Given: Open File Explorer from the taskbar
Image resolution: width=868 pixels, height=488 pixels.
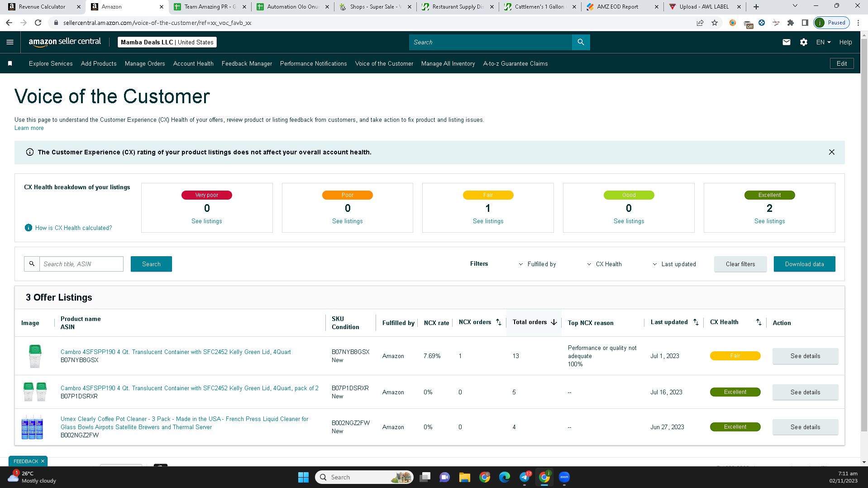Looking at the screenshot, I should coord(465,477).
